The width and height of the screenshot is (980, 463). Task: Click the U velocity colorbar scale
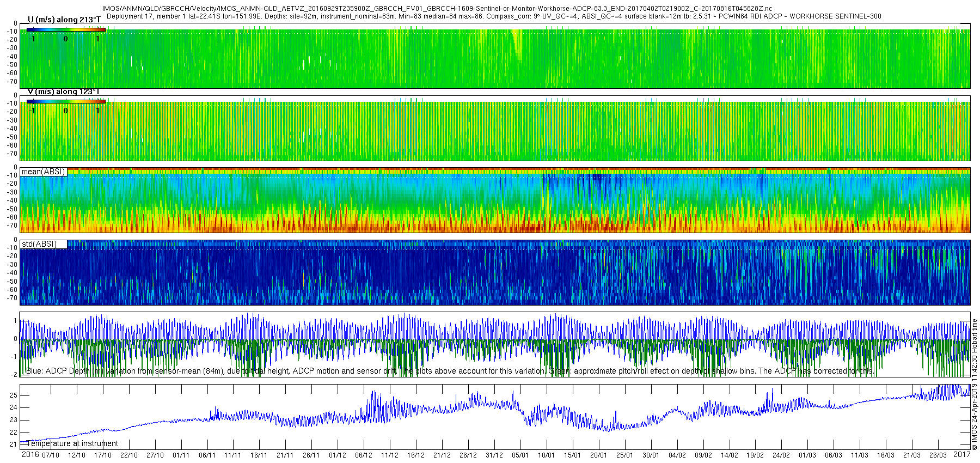click(66, 30)
